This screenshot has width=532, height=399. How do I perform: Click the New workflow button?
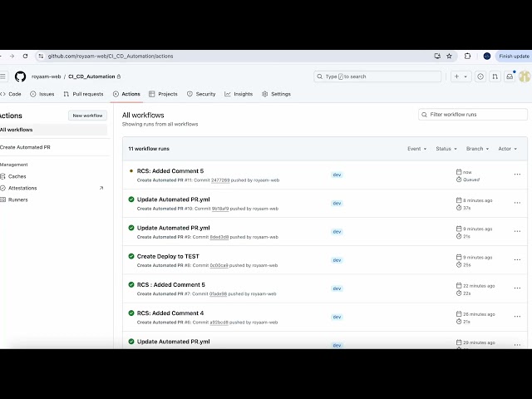point(87,116)
